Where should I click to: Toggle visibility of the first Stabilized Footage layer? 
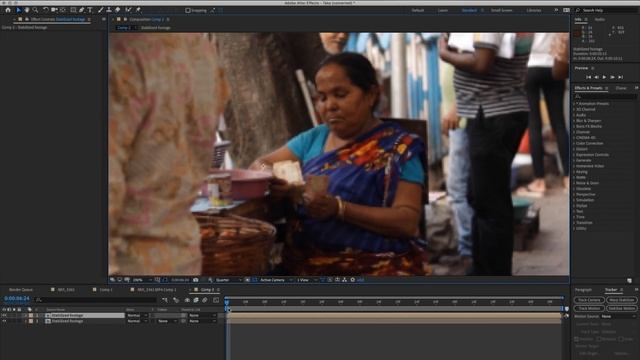(4, 316)
